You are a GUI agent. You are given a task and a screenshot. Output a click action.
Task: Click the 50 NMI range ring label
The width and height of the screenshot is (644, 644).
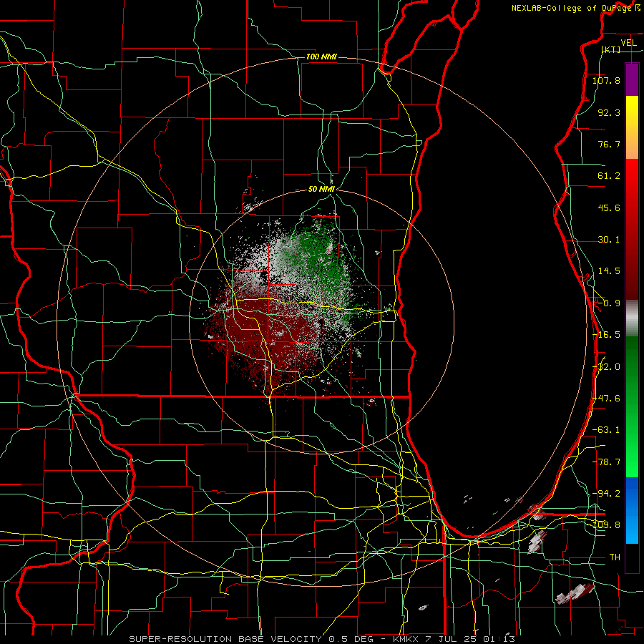[x=321, y=190]
